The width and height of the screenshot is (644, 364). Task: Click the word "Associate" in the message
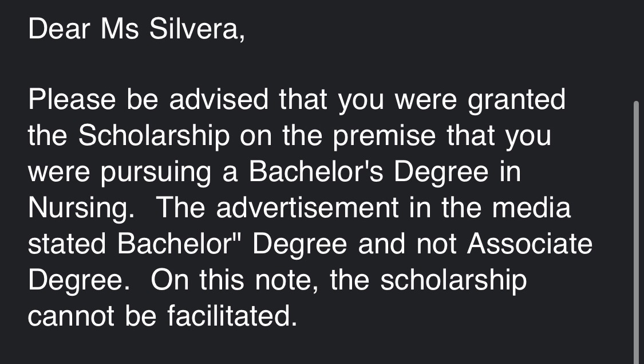(x=530, y=244)
